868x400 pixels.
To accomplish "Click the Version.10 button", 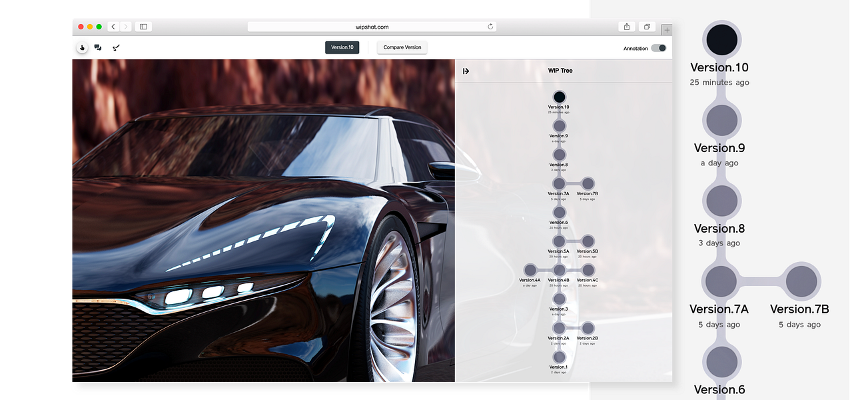I will point(342,47).
